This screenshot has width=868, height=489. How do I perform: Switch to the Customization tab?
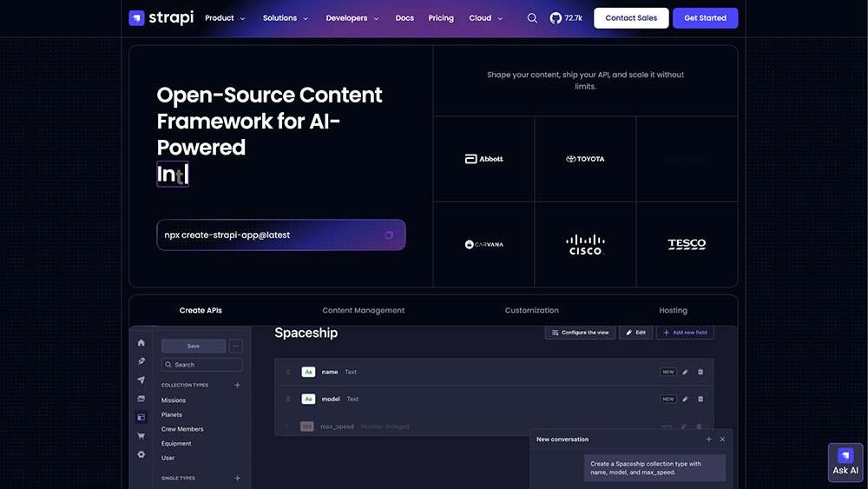[x=531, y=310]
